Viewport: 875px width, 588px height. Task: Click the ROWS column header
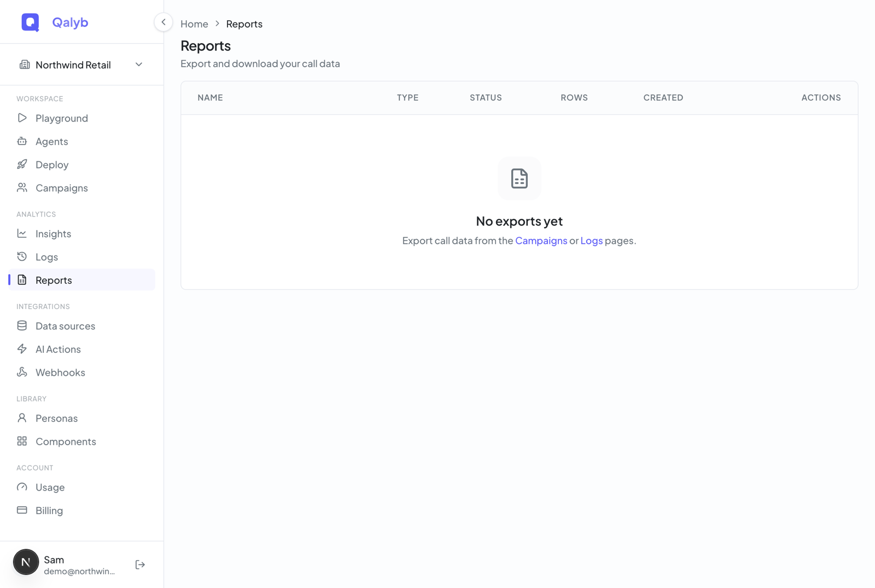[x=574, y=98]
